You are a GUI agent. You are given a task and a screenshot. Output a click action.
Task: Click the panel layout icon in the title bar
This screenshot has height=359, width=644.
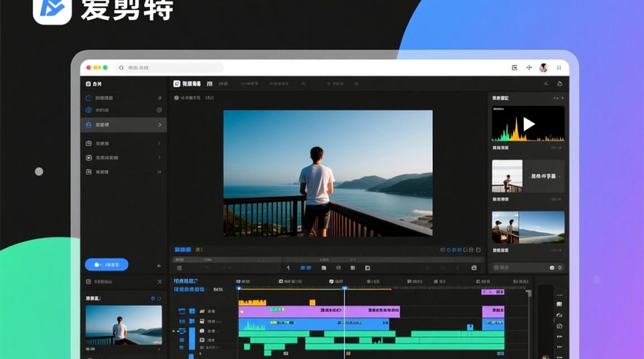[515, 68]
